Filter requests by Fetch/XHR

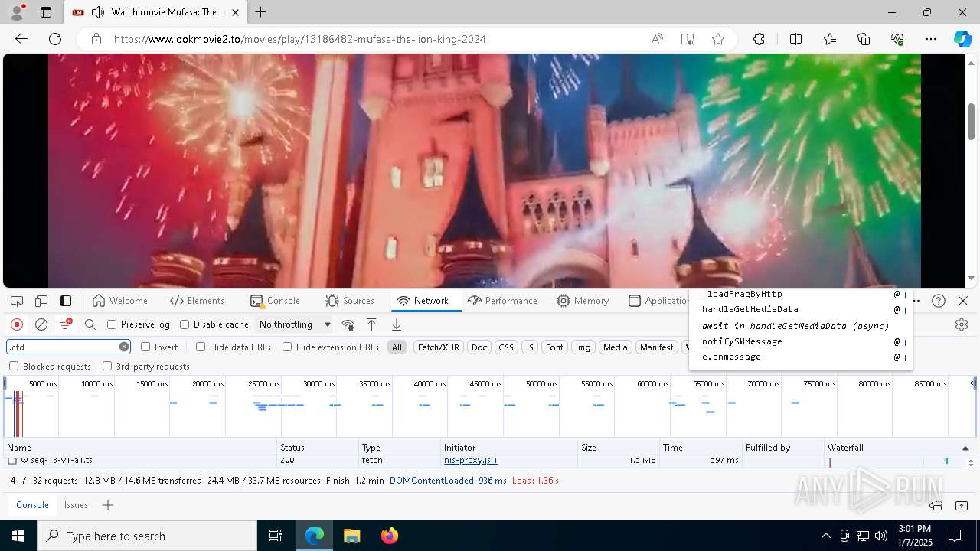[438, 347]
